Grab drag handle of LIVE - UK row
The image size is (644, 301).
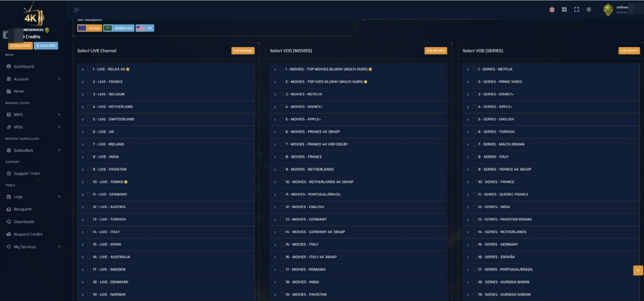tap(83, 132)
